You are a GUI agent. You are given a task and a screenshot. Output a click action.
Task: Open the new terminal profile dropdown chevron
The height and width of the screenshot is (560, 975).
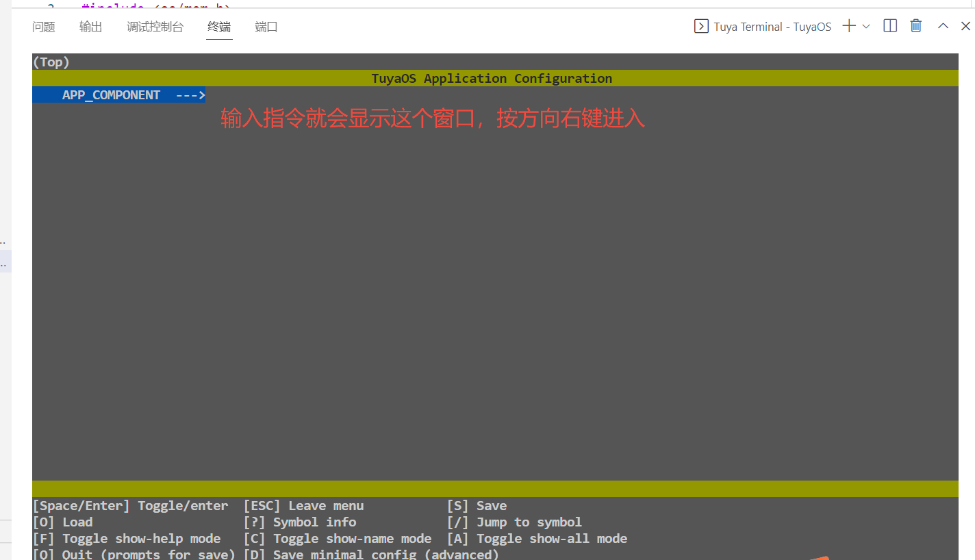click(866, 26)
